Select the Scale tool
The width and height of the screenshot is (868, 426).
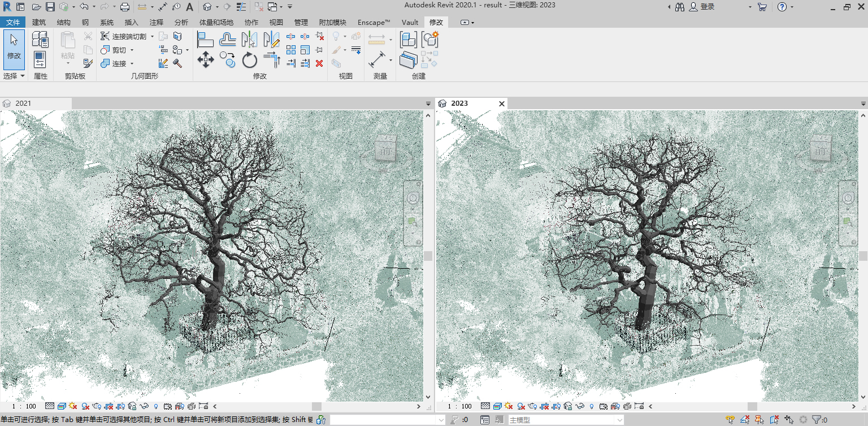pos(305,50)
